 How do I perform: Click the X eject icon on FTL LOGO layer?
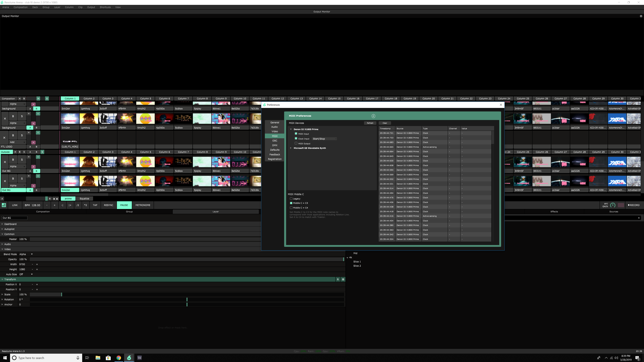(4, 138)
